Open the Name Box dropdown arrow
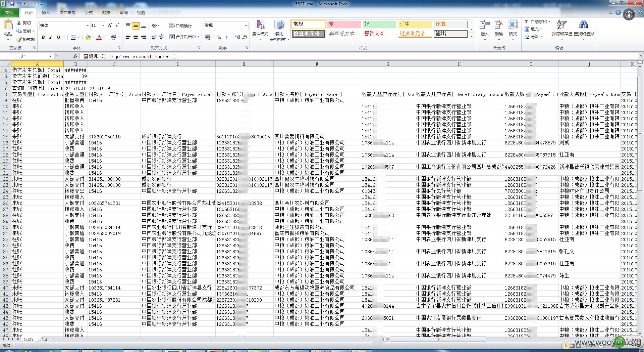Image resolution: width=644 pixels, height=352 pixels. [50, 56]
